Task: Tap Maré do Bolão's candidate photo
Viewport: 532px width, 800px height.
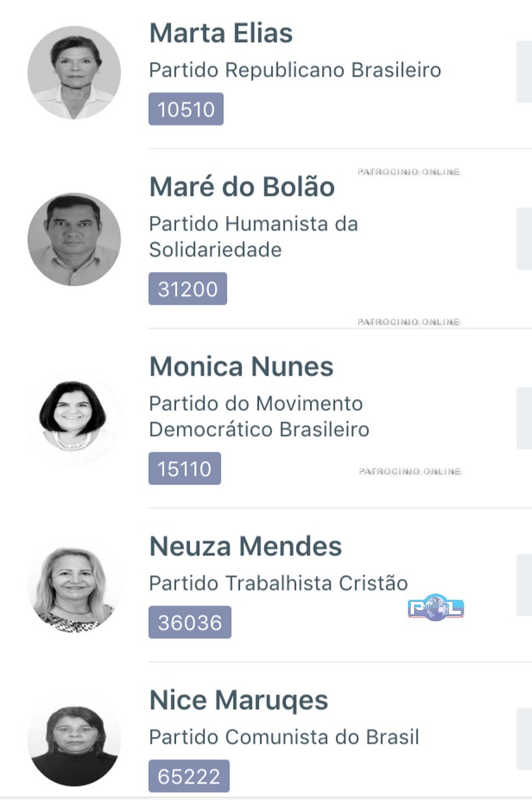Action: click(74, 239)
